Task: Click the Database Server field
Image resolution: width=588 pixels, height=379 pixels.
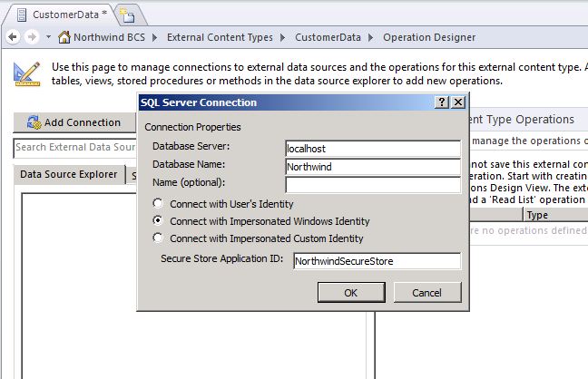Action: [373, 149]
